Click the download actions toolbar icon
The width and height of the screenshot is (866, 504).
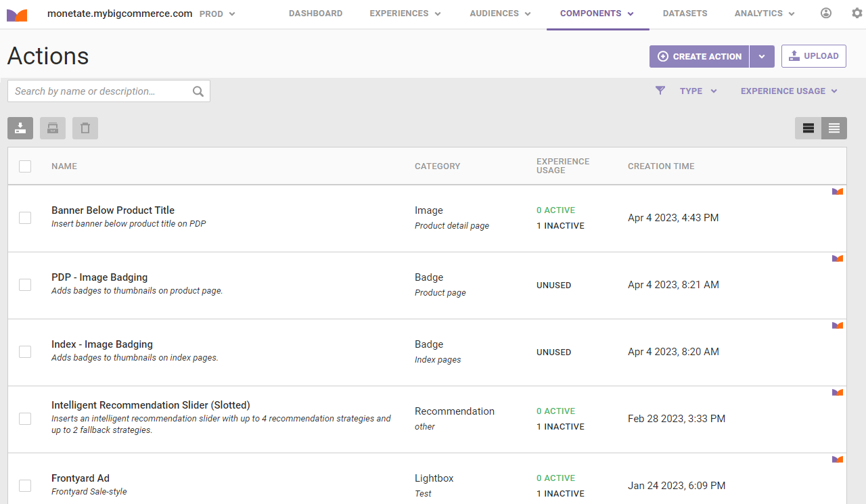[x=20, y=129]
